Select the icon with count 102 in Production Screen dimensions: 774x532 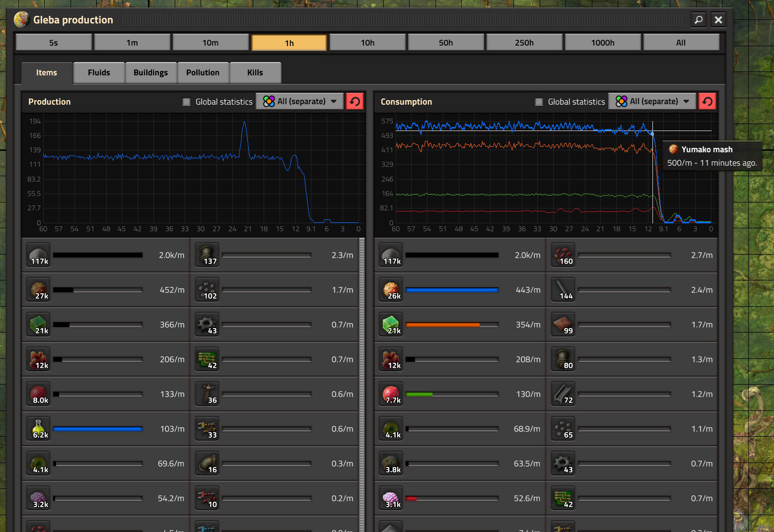coord(208,290)
